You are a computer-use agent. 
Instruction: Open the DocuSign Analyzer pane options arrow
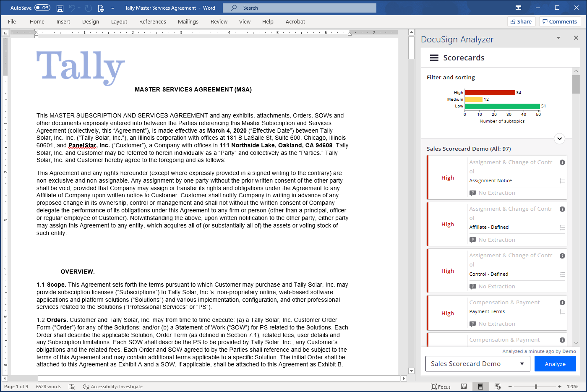[x=558, y=38]
